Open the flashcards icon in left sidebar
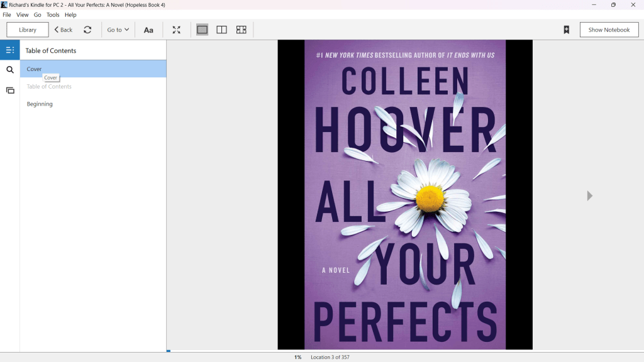This screenshot has height=362, width=644. [10, 90]
